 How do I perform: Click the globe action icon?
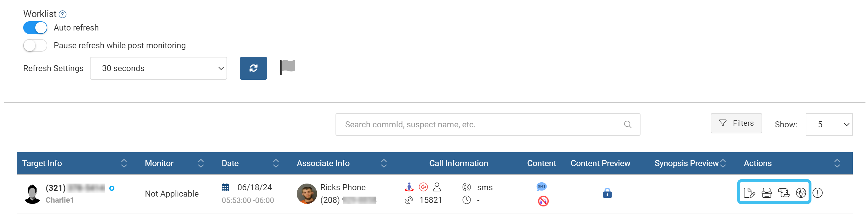pyautogui.click(x=801, y=193)
